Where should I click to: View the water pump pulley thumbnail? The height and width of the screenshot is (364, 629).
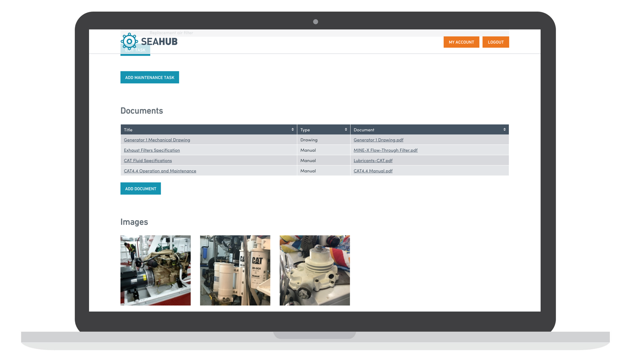click(314, 270)
